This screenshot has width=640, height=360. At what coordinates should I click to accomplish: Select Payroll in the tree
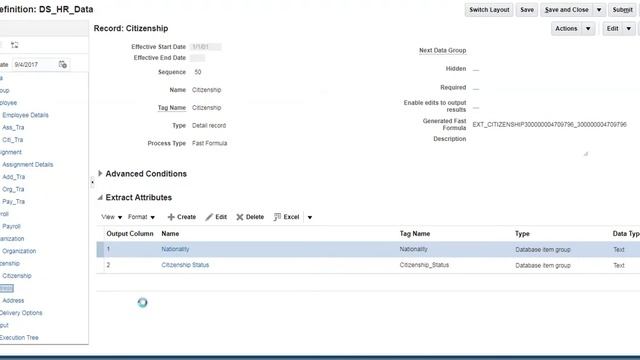(x=11, y=226)
